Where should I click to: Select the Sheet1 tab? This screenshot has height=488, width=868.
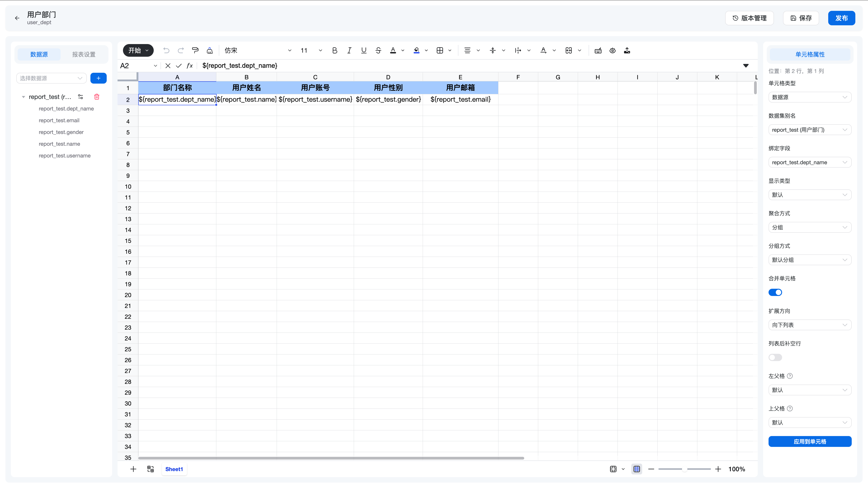coord(174,469)
